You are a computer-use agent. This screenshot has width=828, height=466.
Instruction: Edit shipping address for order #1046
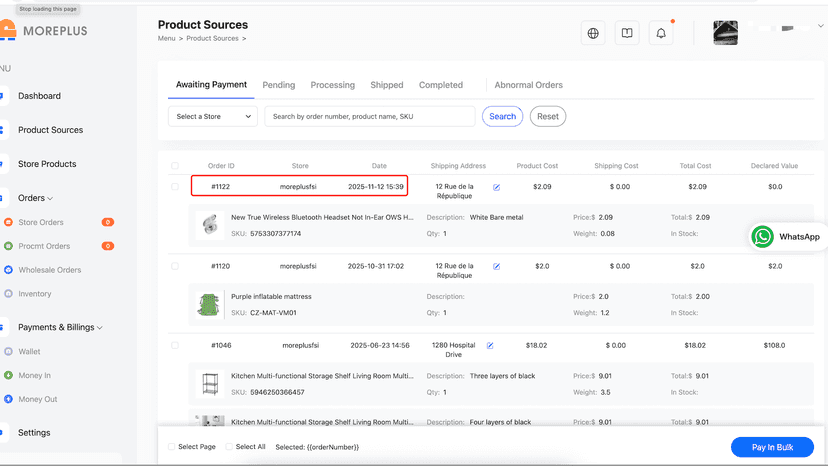pyautogui.click(x=490, y=346)
